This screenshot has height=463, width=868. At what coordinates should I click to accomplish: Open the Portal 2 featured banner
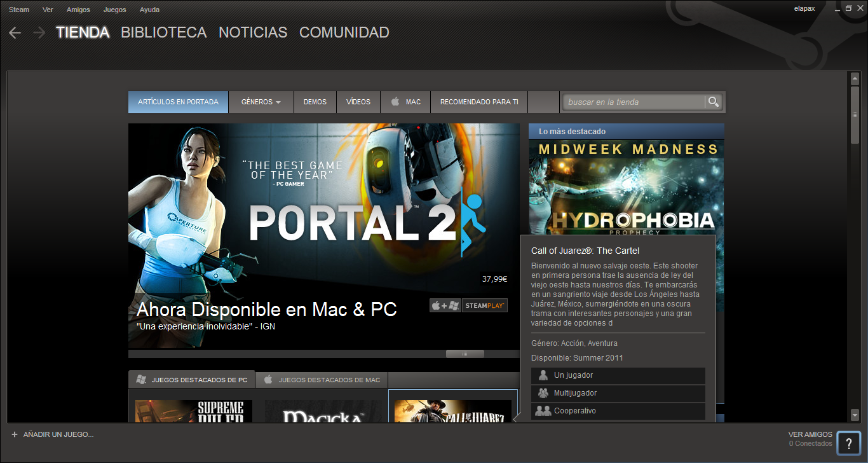324,236
